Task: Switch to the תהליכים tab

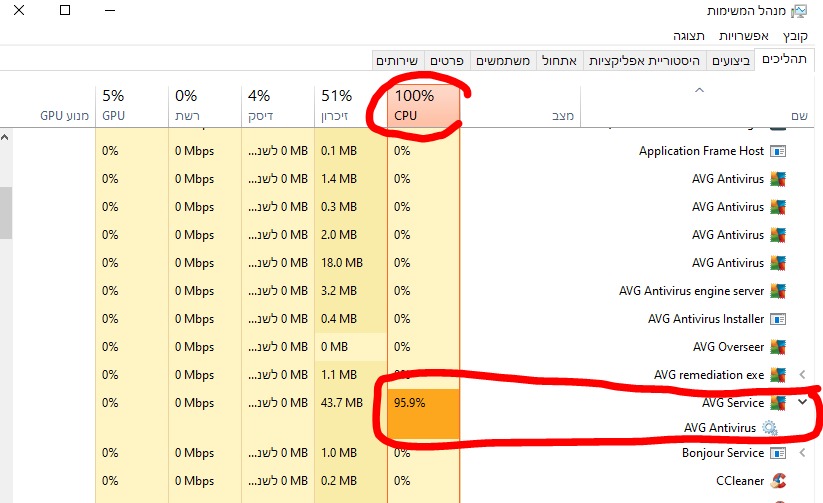Action: coord(784,59)
